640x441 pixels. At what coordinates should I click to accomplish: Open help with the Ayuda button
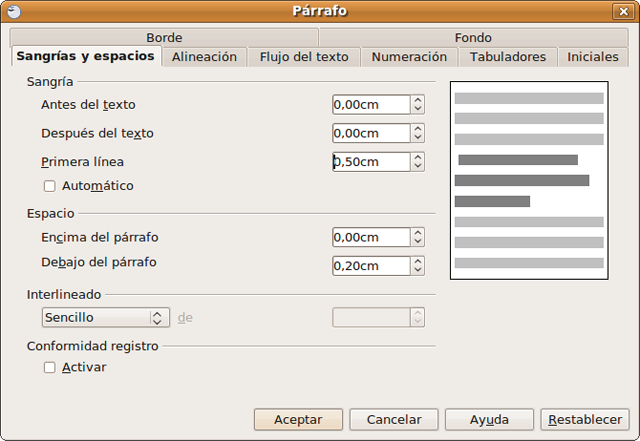pyautogui.click(x=489, y=420)
